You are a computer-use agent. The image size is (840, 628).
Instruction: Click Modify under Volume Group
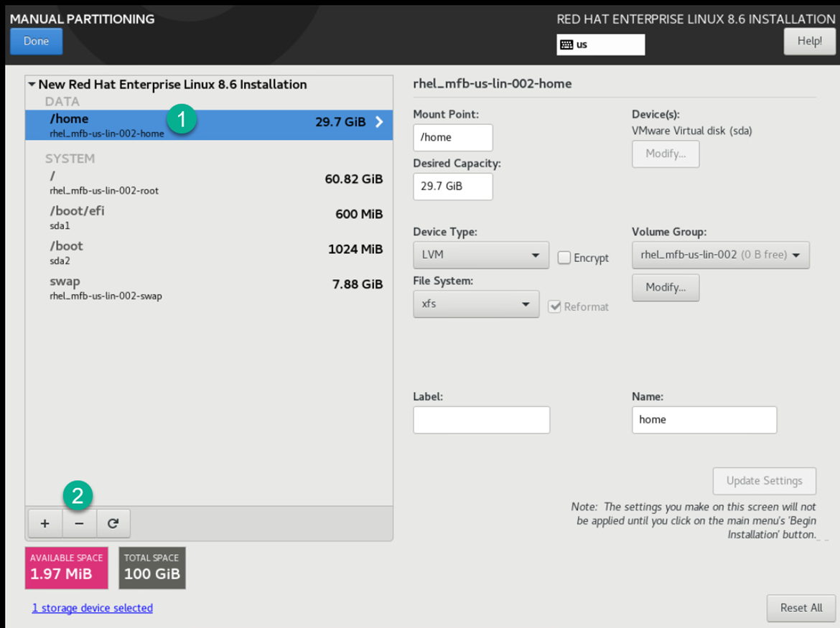click(x=666, y=288)
